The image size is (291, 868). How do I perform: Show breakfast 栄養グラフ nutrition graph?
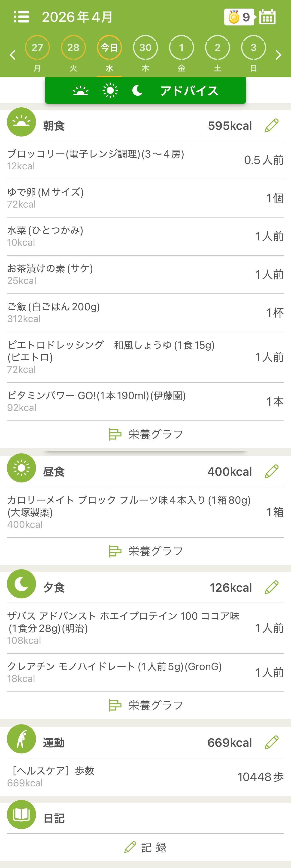click(x=146, y=434)
